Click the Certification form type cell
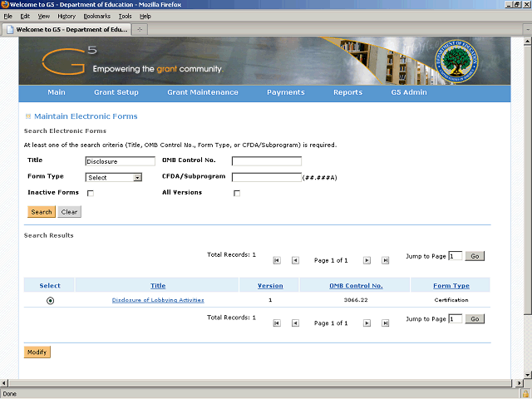The width and height of the screenshot is (532, 399). coord(451,300)
